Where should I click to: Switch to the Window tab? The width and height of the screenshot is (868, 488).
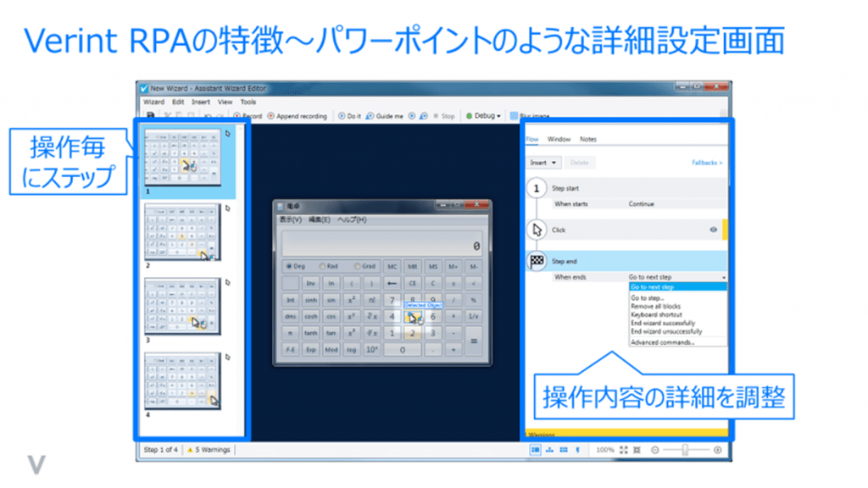[x=559, y=139]
